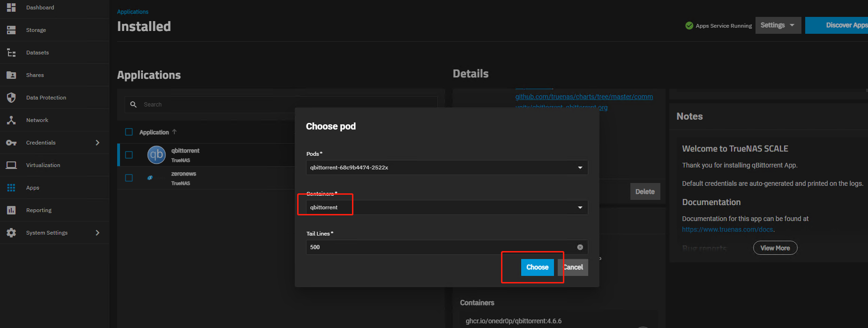Image resolution: width=868 pixels, height=328 pixels.
Task: Cancel the Choose pod dialog
Action: 573,267
